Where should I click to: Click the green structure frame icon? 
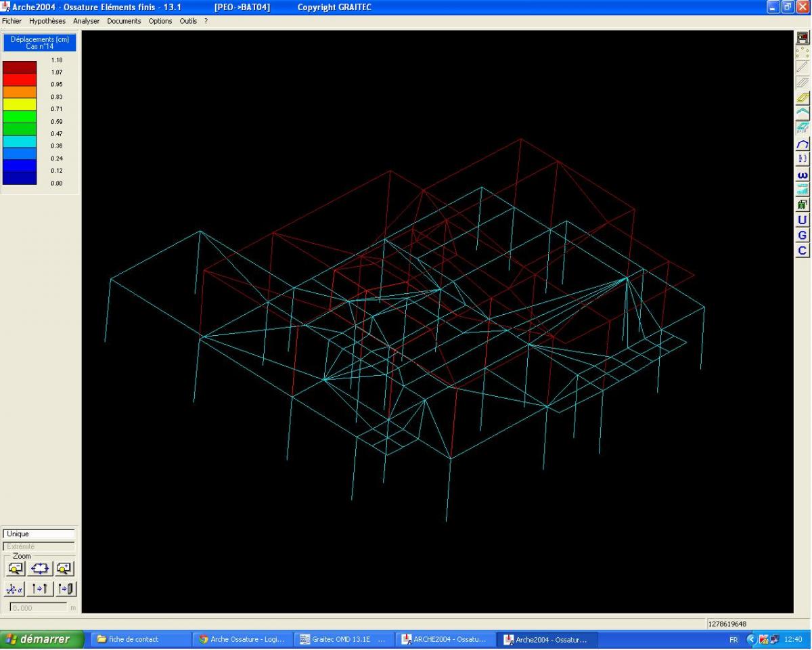click(803, 204)
